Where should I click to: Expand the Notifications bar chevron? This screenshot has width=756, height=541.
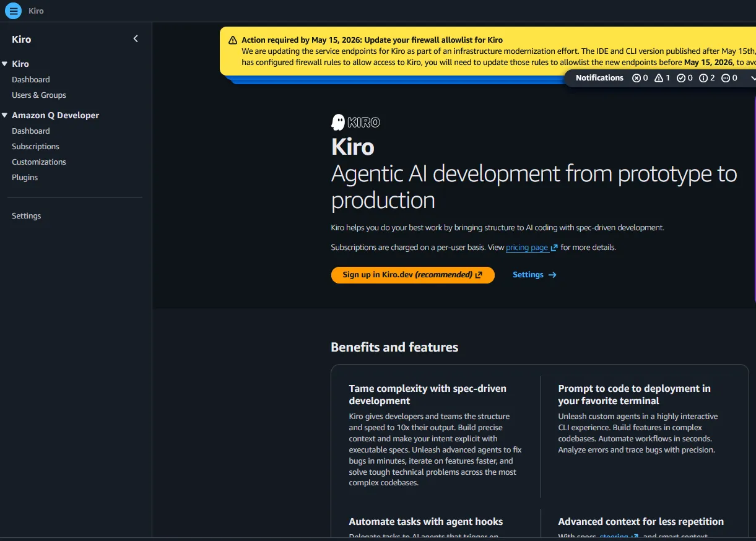click(752, 78)
